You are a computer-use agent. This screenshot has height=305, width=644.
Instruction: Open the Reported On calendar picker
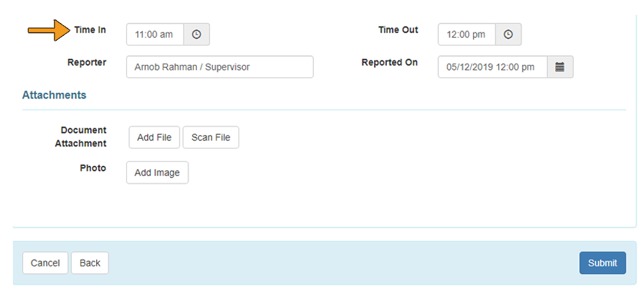(x=560, y=67)
